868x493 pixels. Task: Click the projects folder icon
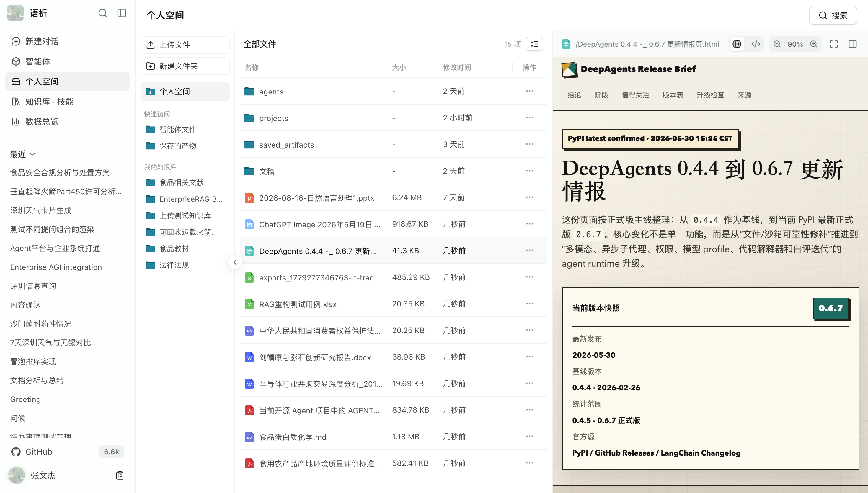pos(249,118)
